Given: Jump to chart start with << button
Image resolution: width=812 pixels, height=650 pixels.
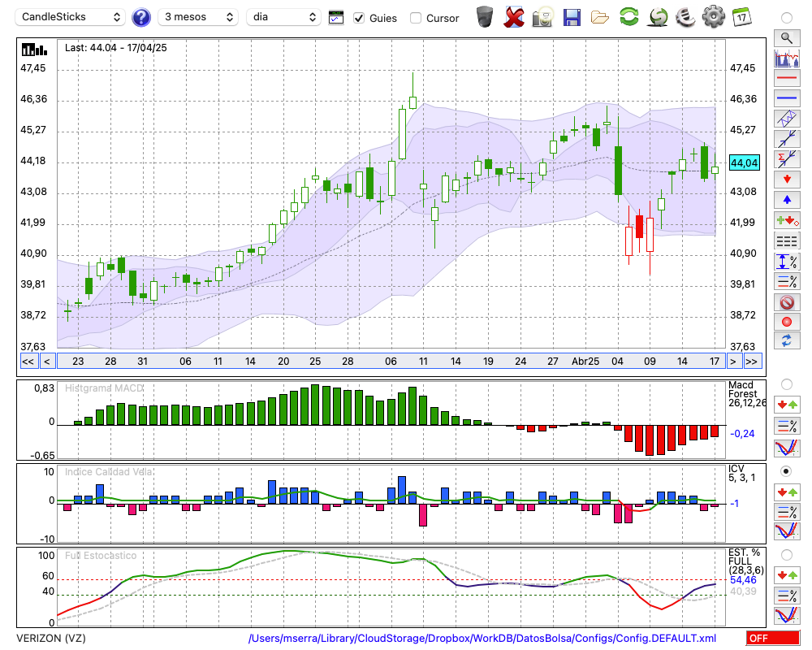Looking at the screenshot, I should 28,362.
